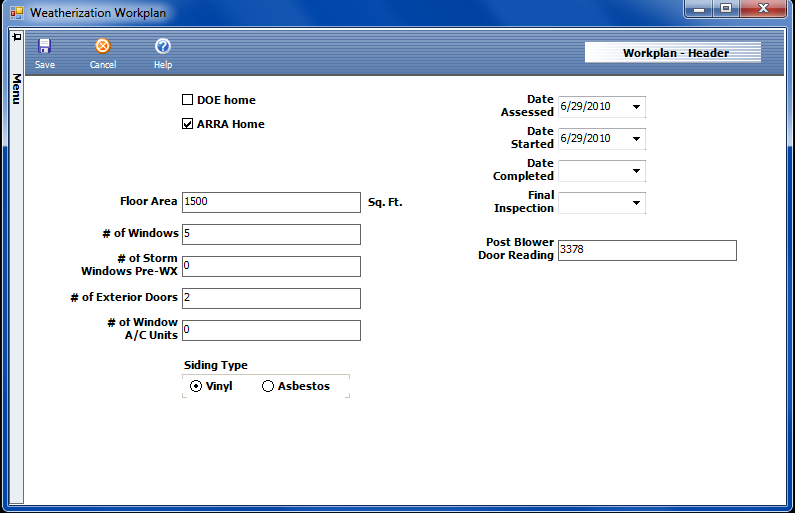Select the Asbestos siding type
Screen dimensions: 795x513
click(268, 387)
